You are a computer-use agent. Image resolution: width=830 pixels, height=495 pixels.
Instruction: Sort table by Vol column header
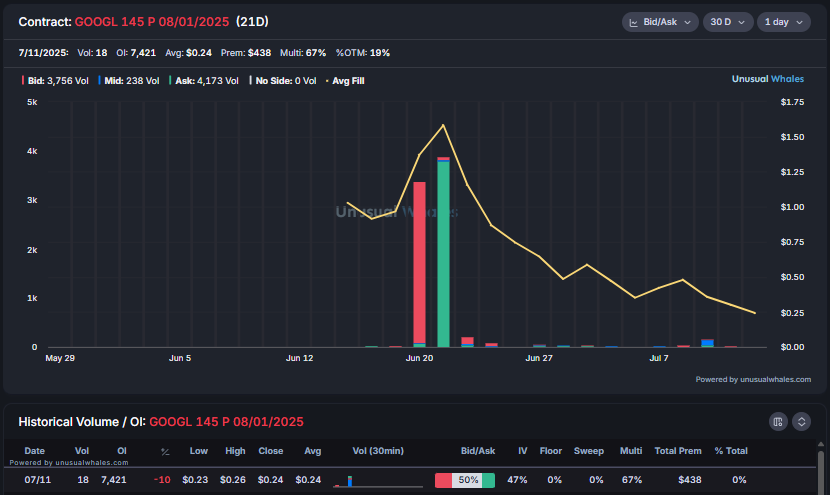tap(82, 451)
